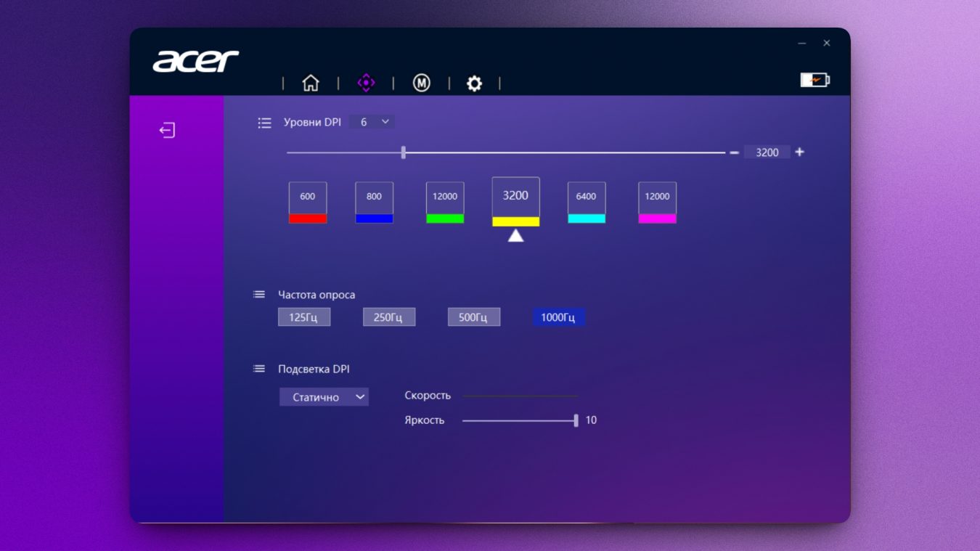Click the Уровни DPI label
980x551 pixels.
(312, 122)
